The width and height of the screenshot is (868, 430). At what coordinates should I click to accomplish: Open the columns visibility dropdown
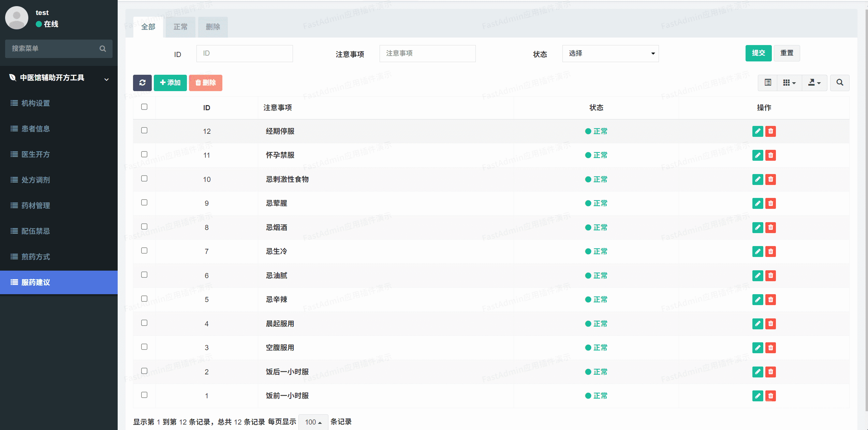point(789,83)
